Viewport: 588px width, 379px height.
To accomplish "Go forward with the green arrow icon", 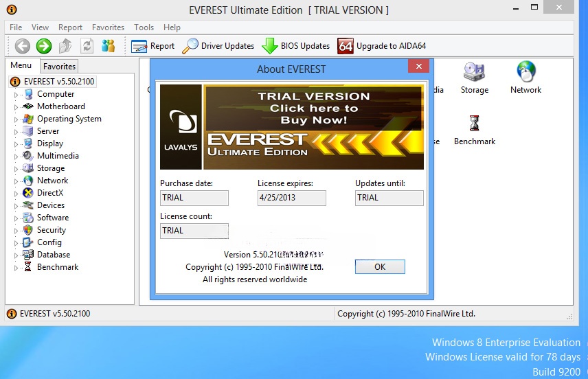I will click(44, 46).
